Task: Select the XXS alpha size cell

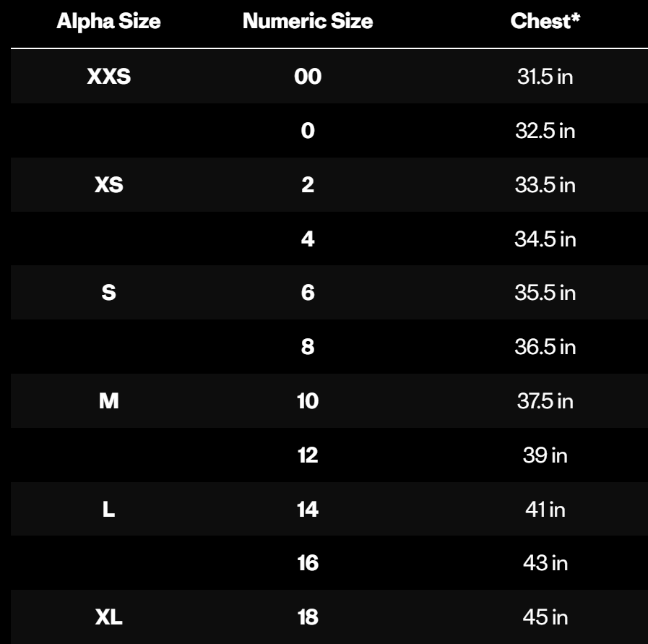Action: [x=108, y=77]
